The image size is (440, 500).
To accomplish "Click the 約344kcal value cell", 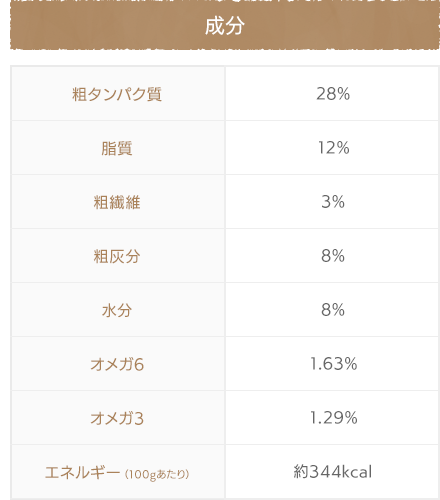I will click(332, 472).
